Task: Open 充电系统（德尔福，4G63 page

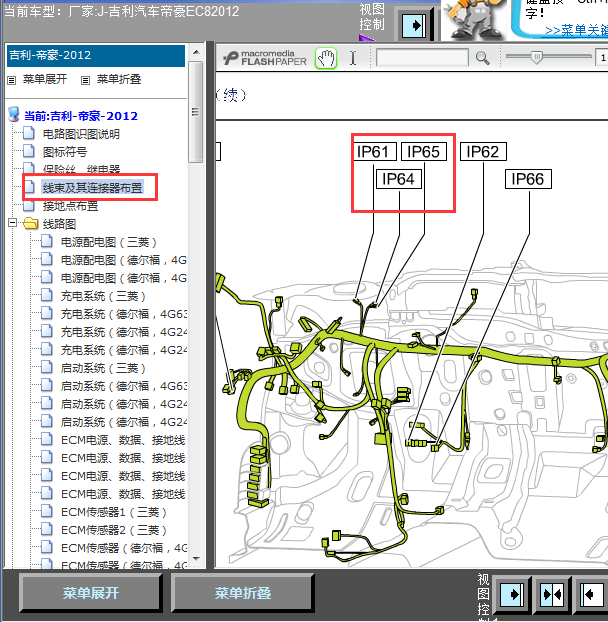Action: point(124,314)
